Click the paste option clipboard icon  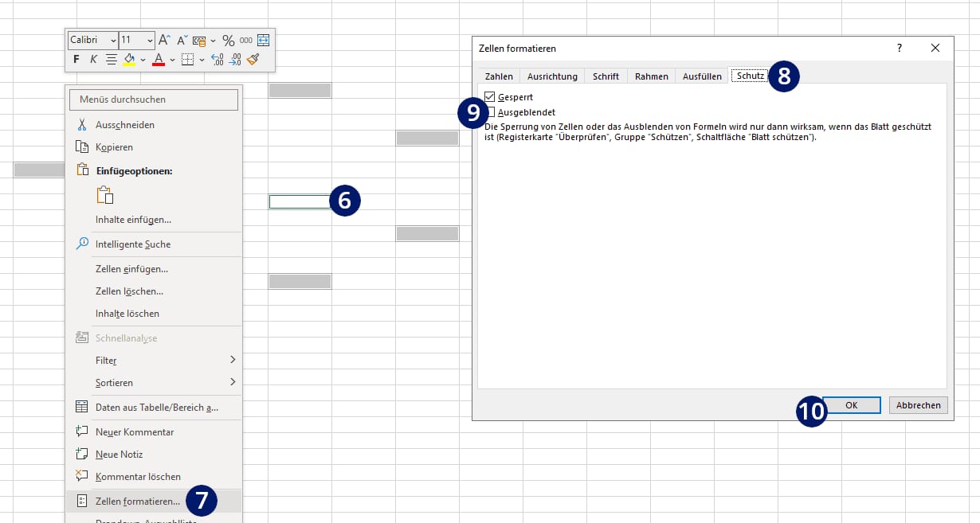tap(105, 195)
